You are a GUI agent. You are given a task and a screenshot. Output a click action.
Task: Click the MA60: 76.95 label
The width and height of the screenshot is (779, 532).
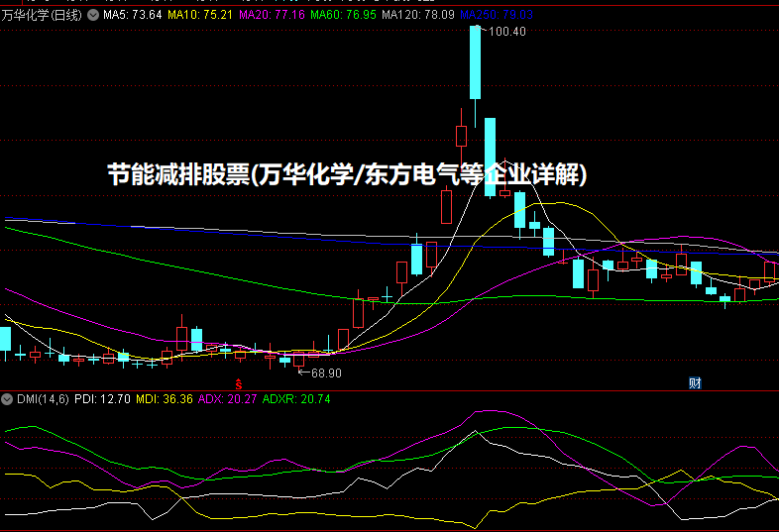(x=343, y=15)
